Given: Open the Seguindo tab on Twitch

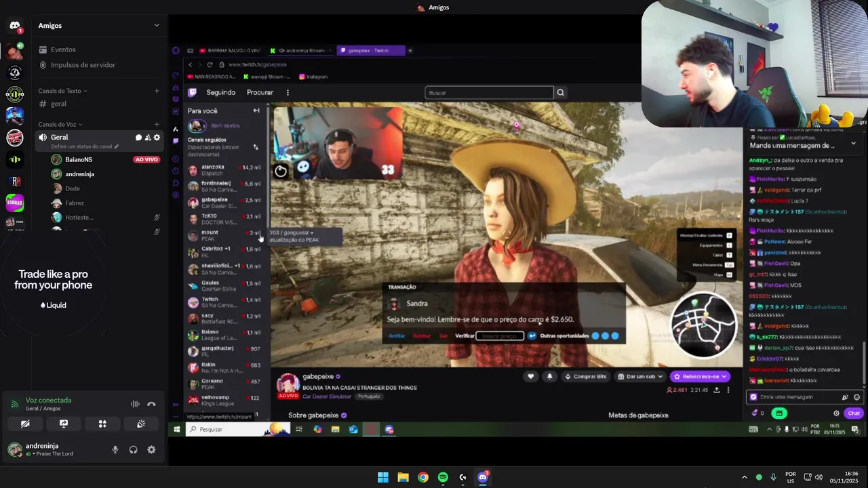Looking at the screenshot, I should (x=221, y=92).
